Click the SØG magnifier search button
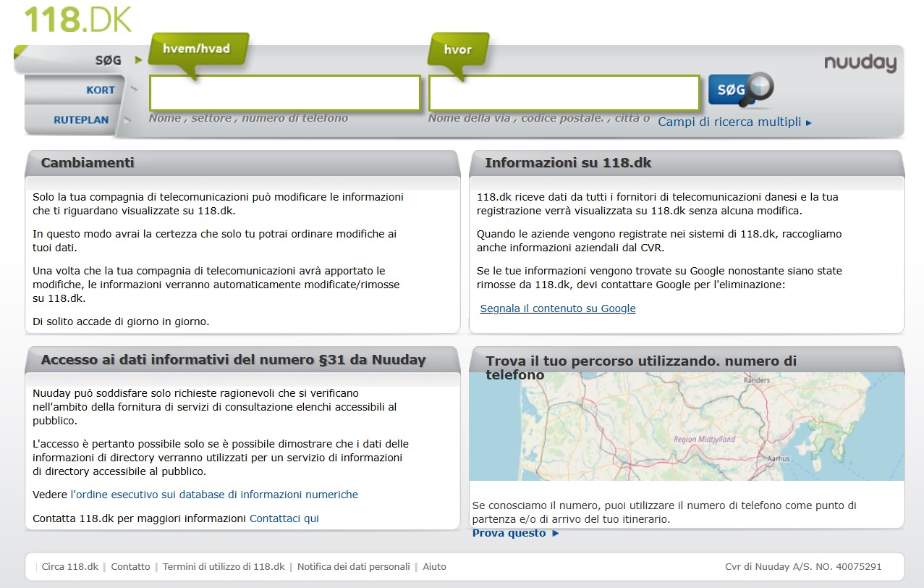This screenshot has width=924, height=588. (740, 91)
